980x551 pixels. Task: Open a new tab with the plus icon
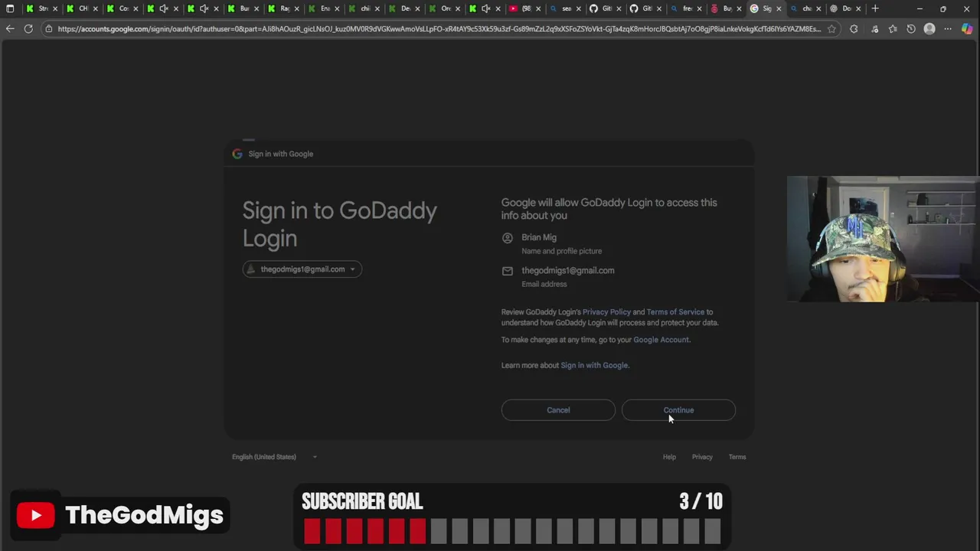pyautogui.click(x=875, y=8)
